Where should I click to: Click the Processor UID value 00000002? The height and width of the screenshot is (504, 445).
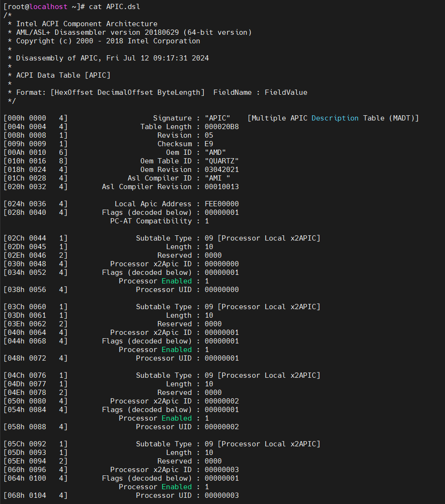(221, 427)
